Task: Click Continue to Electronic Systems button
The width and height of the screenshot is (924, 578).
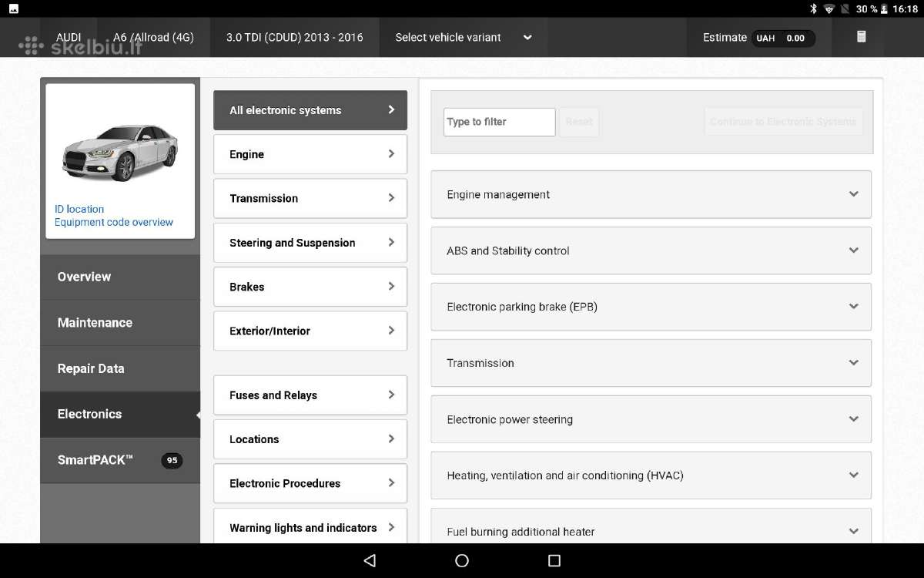Action: (783, 122)
